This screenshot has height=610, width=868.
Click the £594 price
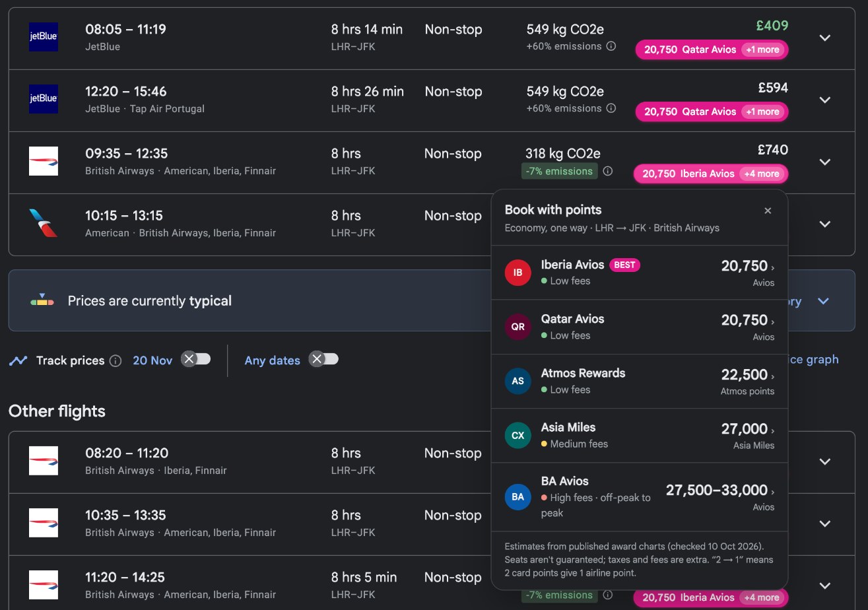[772, 88]
